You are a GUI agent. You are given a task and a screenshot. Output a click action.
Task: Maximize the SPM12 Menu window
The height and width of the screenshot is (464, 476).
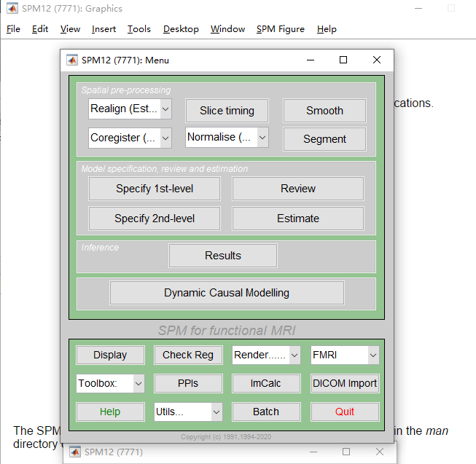point(343,60)
